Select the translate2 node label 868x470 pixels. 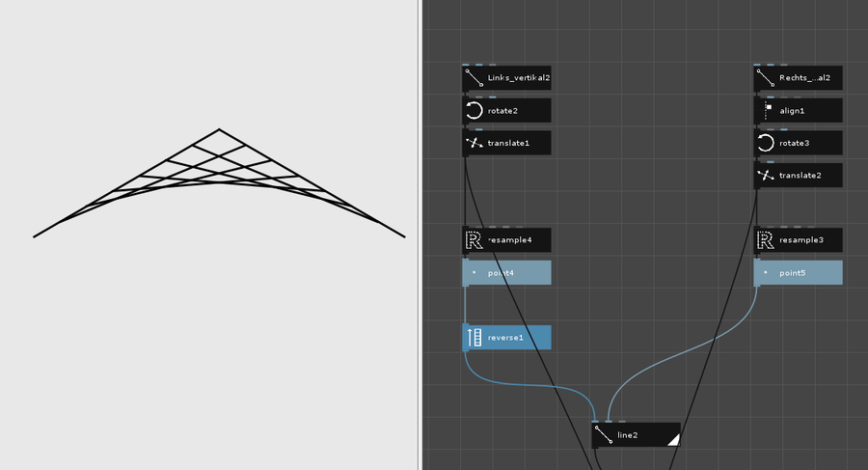point(800,175)
